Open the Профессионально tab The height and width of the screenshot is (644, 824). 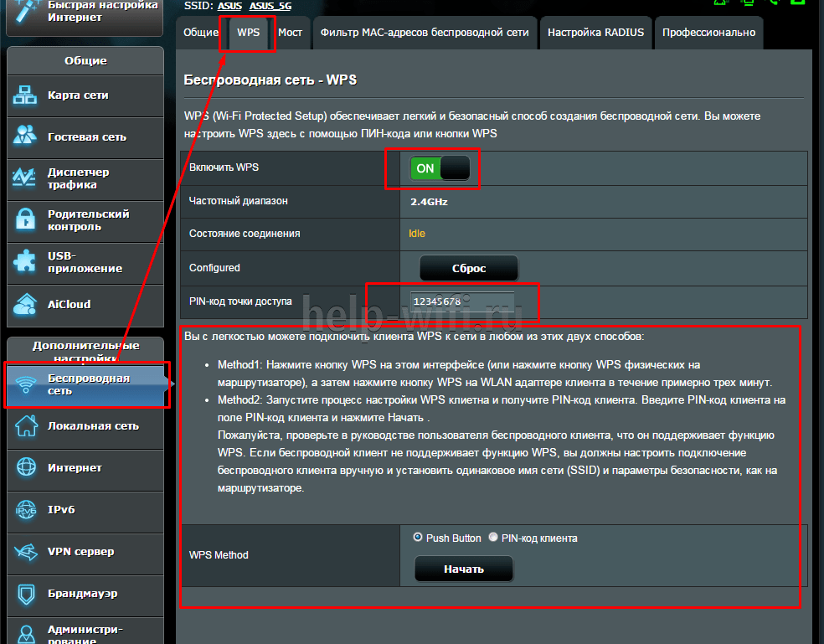(708, 33)
